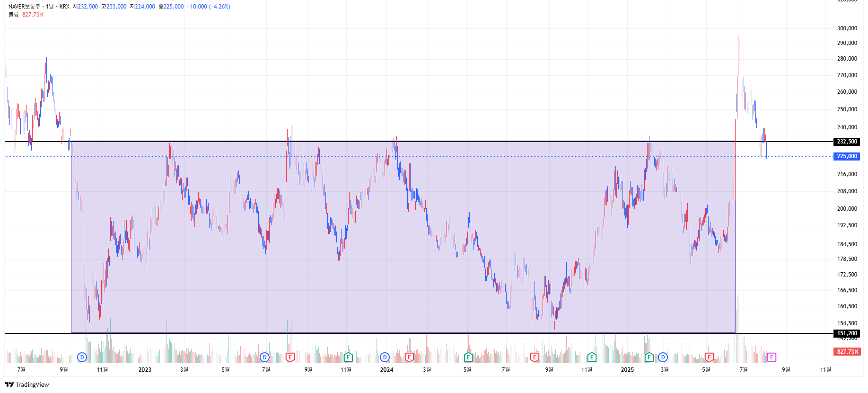868x393 pixels.
Task: Click the green earnings marker near November 2023
Action: [348, 357]
